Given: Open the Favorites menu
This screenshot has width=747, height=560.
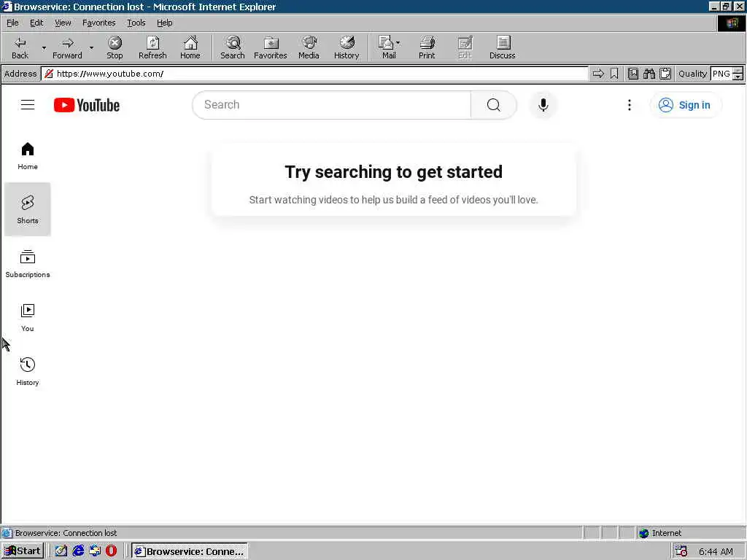Looking at the screenshot, I should click(x=98, y=23).
